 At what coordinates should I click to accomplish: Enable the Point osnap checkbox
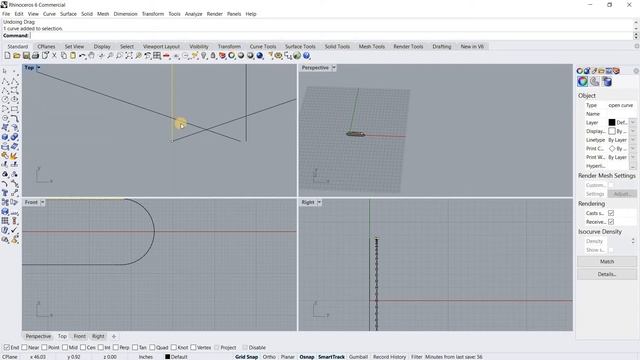click(x=44, y=347)
